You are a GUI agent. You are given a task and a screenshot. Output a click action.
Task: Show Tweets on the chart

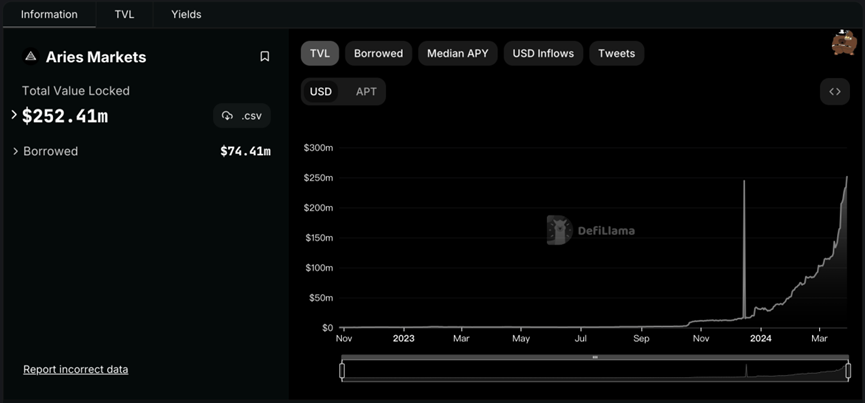617,53
